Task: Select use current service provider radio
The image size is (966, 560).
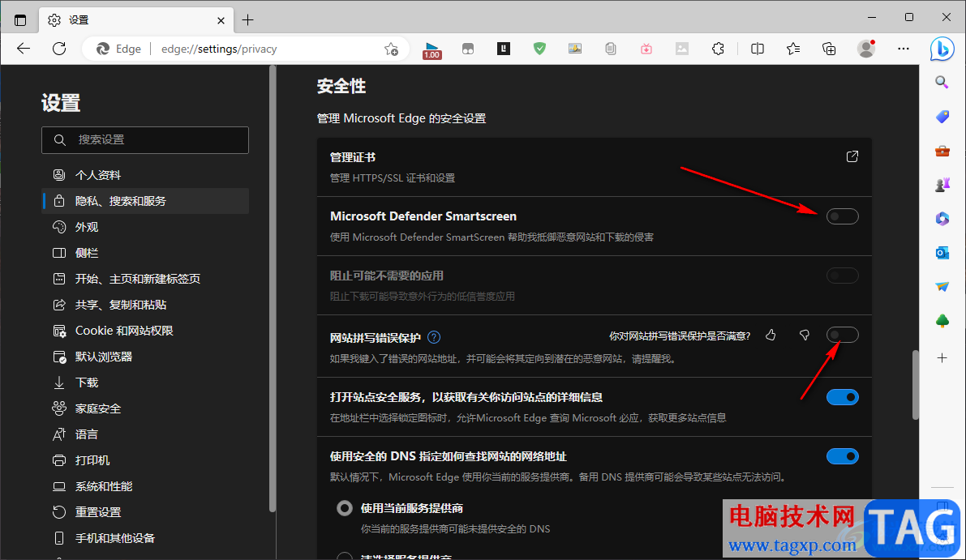Action: click(345, 508)
